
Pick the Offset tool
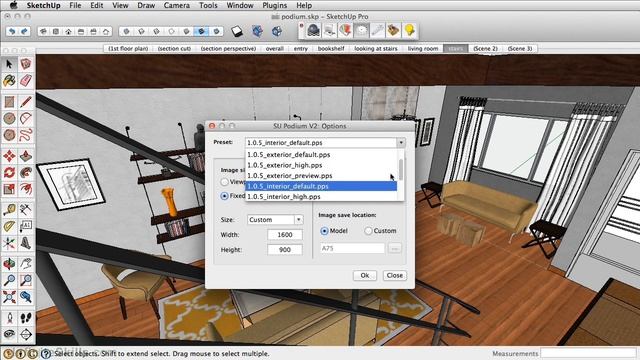click(x=26, y=189)
